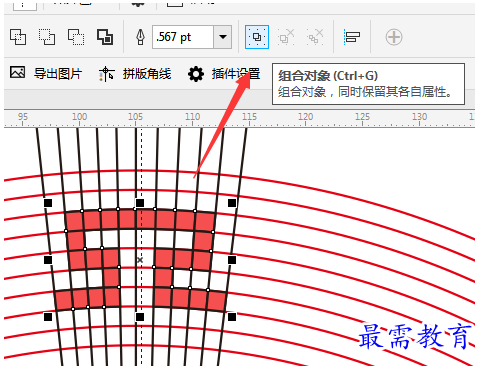
Task: Click the .567 pt outline width field
Action: [183, 37]
